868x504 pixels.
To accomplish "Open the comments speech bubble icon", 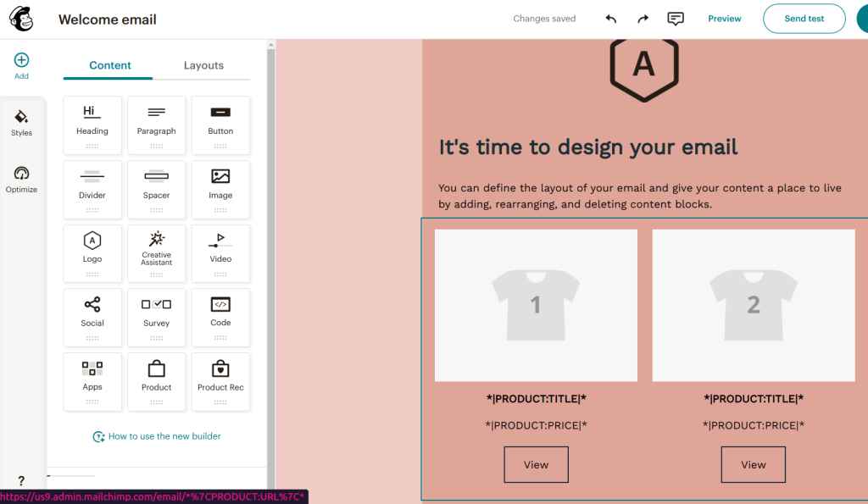I will click(x=676, y=19).
